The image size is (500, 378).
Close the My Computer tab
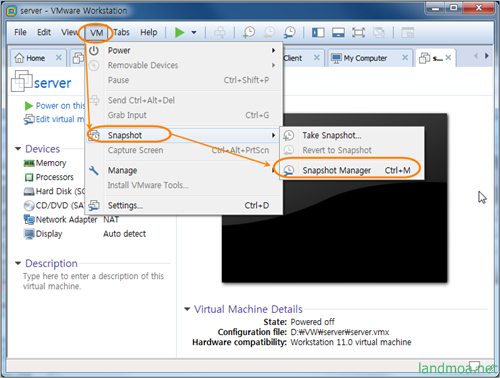click(x=405, y=58)
